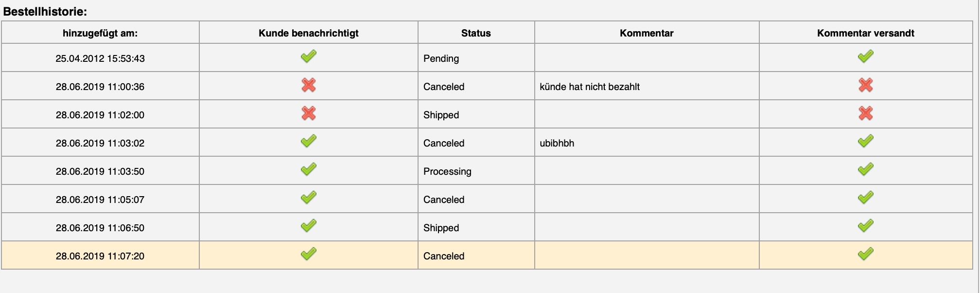This screenshot has width=980, height=293.
Task: Click the Status column header
Action: point(476,33)
